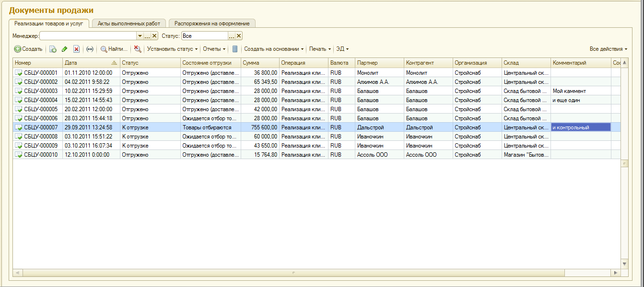Click the ellipsis button beside Статус field
This screenshot has height=287, width=644.
(232, 36)
